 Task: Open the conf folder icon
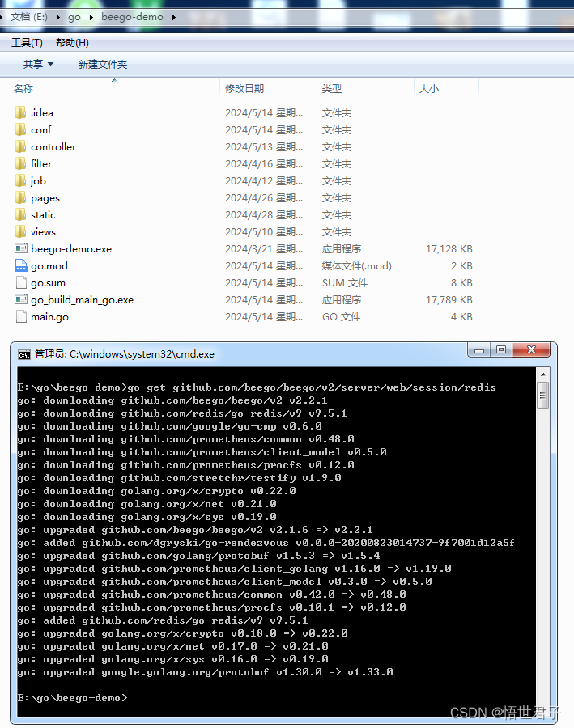coord(20,130)
